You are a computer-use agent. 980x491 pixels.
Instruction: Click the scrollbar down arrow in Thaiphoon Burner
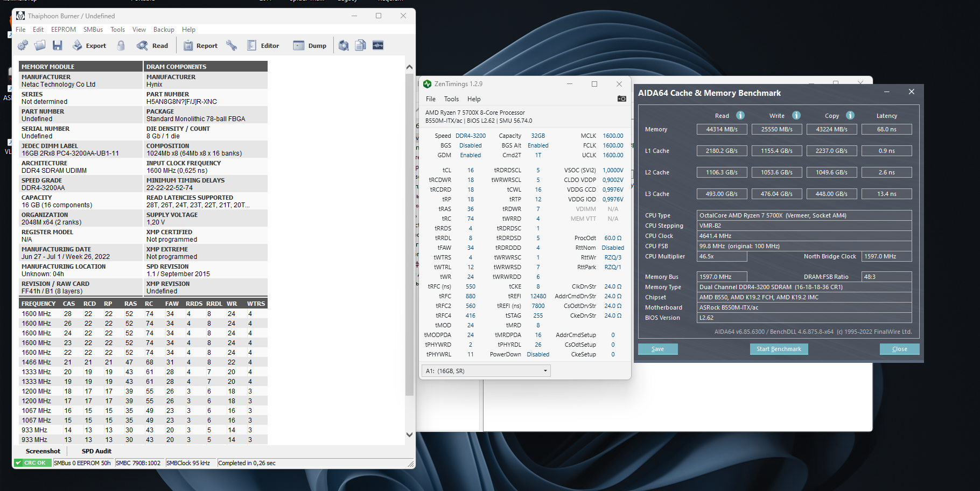pyautogui.click(x=409, y=434)
